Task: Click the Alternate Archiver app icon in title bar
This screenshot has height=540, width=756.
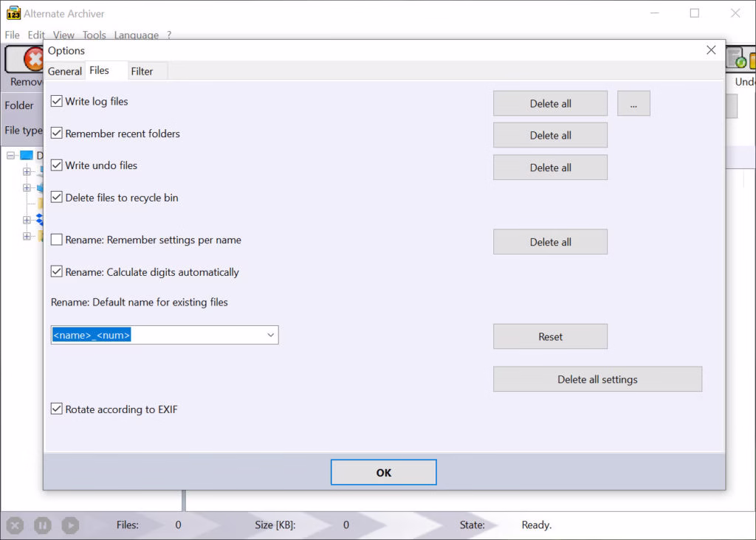Action: point(13,13)
